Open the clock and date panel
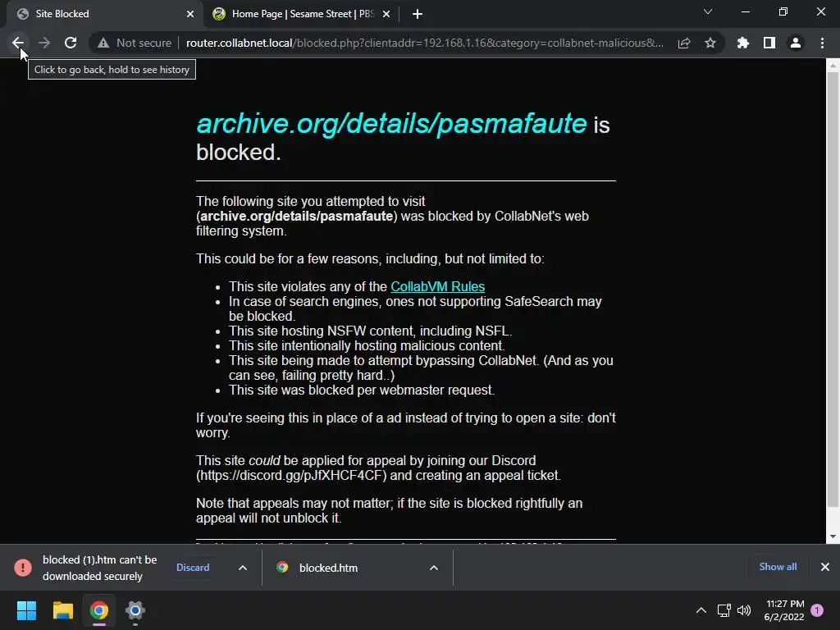Screen dimensions: 840x630 click(784, 610)
